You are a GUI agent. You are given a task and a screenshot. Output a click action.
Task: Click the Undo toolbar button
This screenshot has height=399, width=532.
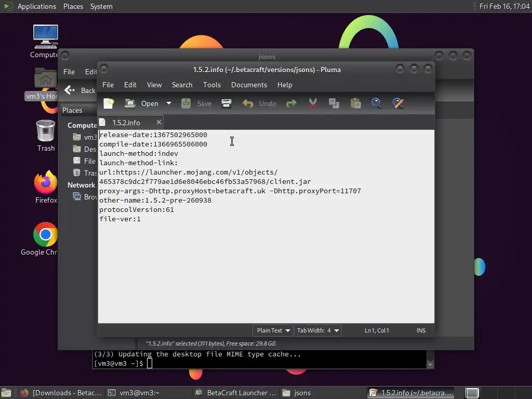tap(259, 103)
